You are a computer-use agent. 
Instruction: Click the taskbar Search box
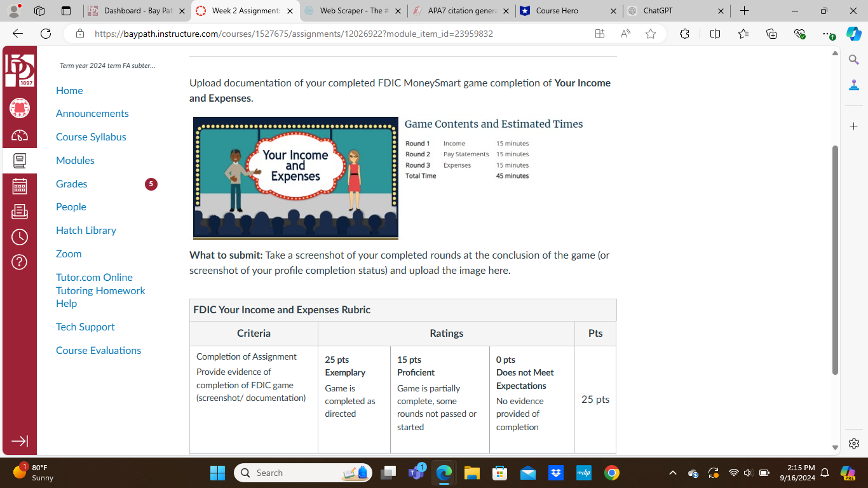[302, 473]
